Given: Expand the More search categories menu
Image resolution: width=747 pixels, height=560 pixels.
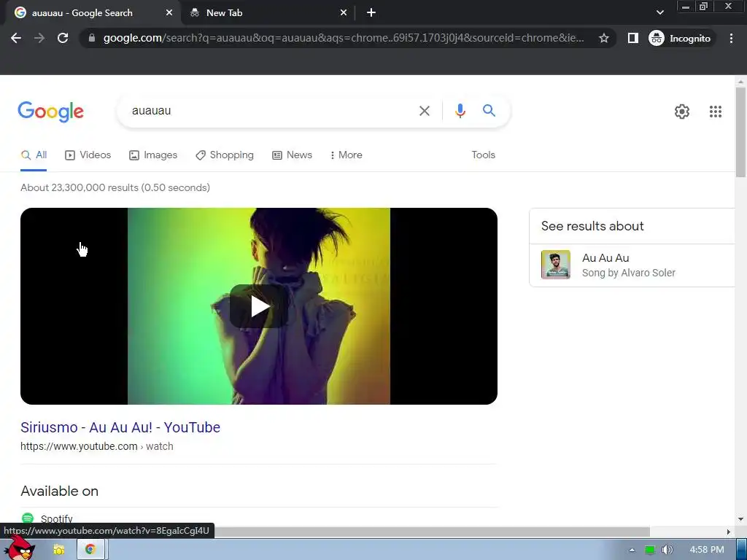Looking at the screenshot, I should tap(347, 155).
